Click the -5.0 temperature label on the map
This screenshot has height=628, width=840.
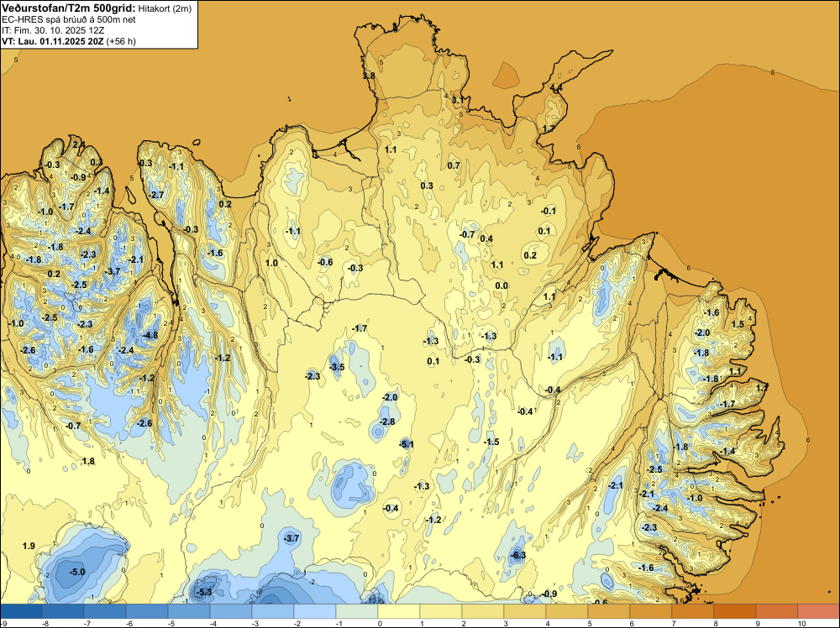click(77, 572)
